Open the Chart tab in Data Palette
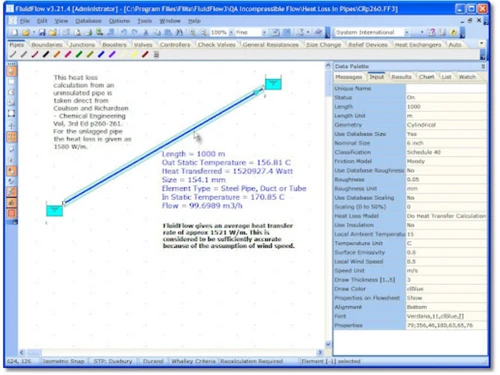Image resolution: width=500 pixels, height=375 pixels. (427, 77)
